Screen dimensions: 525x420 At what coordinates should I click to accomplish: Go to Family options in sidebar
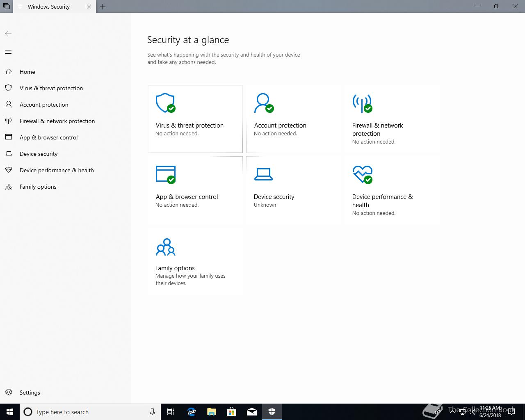click(38, 187)
